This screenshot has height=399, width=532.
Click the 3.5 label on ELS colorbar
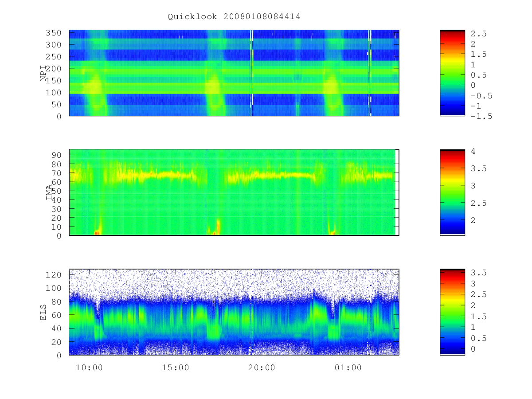[479, 273]
